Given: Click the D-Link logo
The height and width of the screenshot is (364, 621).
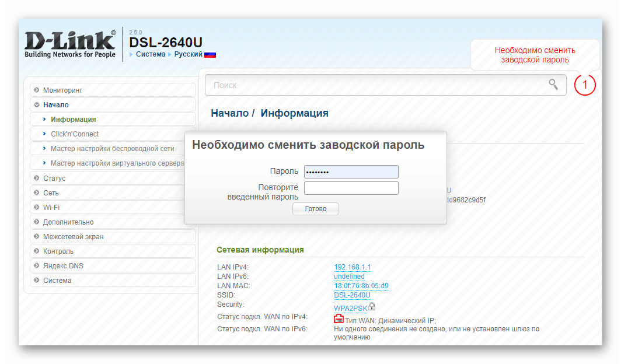Looking at the screenshot, I should coord(70,44).
